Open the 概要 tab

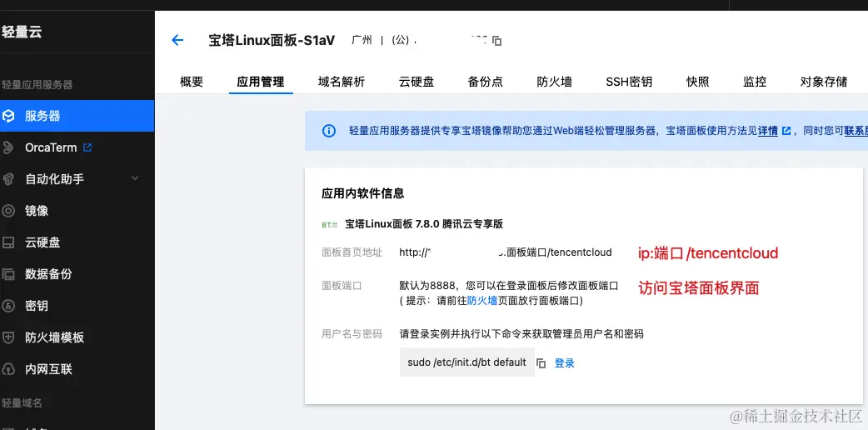click(x=192, y=82)
